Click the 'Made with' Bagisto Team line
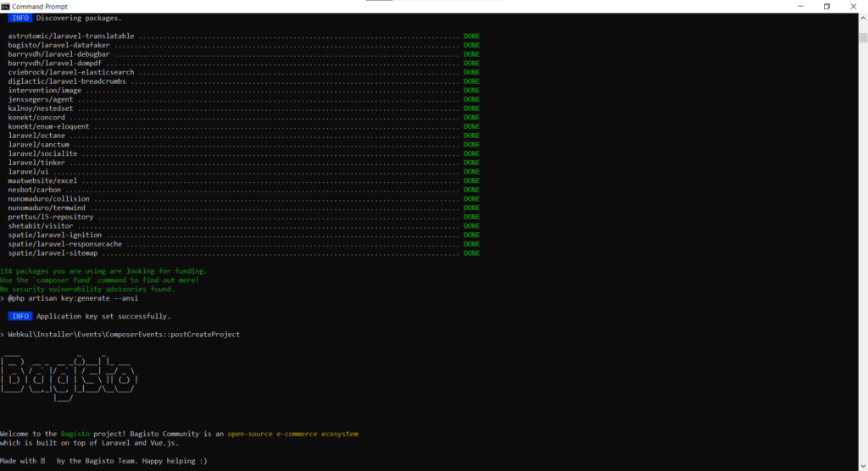Screen dimensions: 868x471 102,461
